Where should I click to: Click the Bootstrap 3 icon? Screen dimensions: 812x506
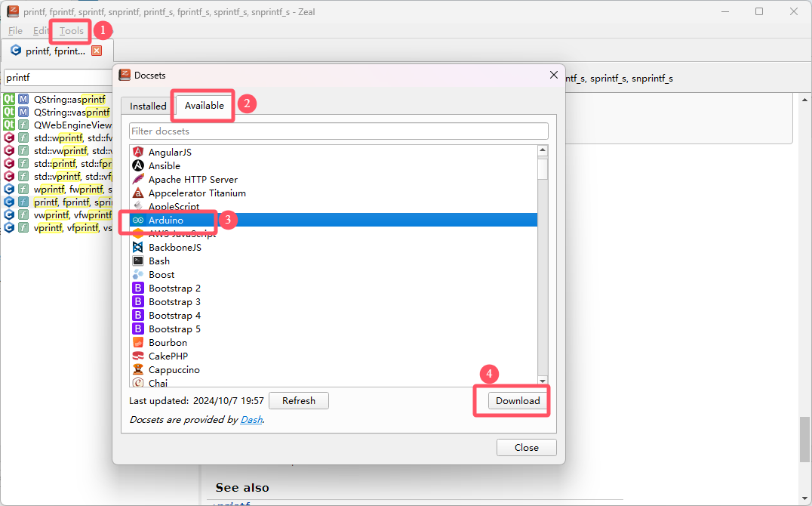coord(138,302)
